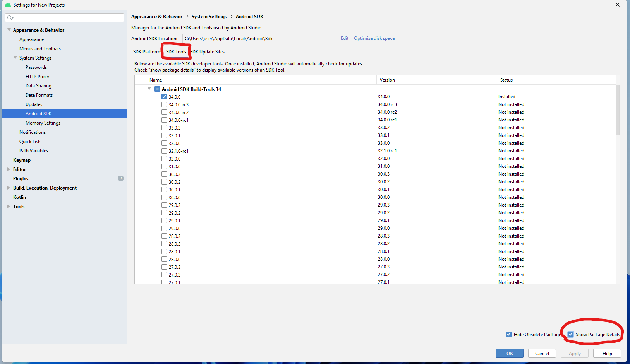Expand Build, Execution, Deployment section

(9, 188)
